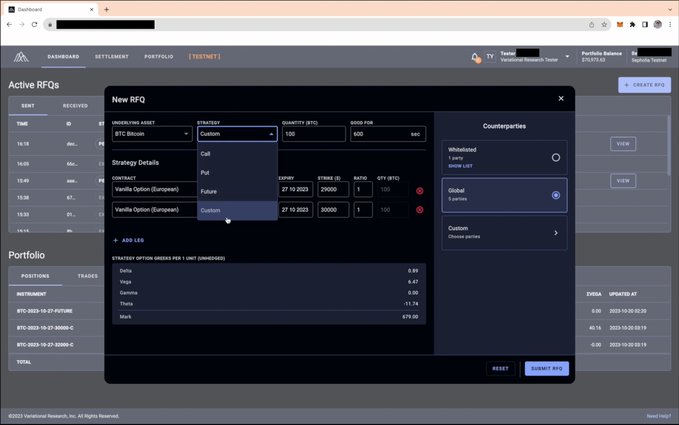Open Custom counterparties chevron
Viewport: 679px width, 425px height.
click(x=556, y=233)
